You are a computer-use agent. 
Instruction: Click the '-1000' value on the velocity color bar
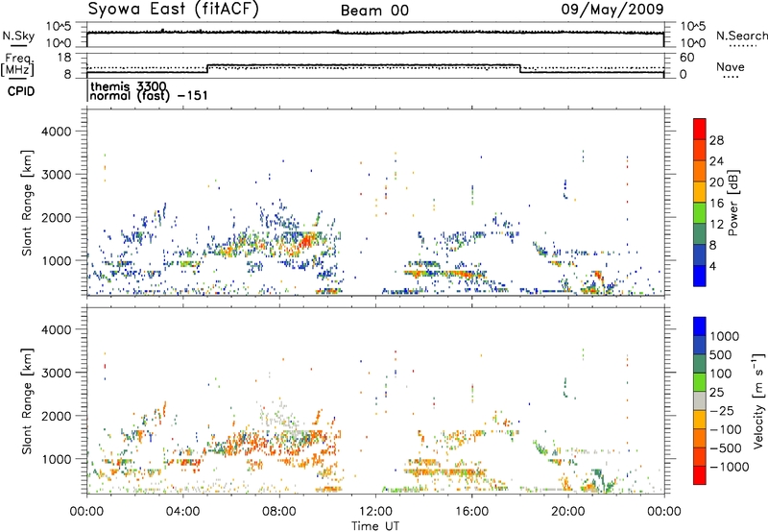point(730,467)
